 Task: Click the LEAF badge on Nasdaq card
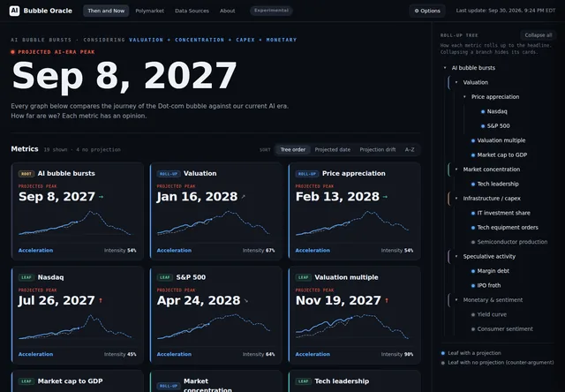[26, 277]
